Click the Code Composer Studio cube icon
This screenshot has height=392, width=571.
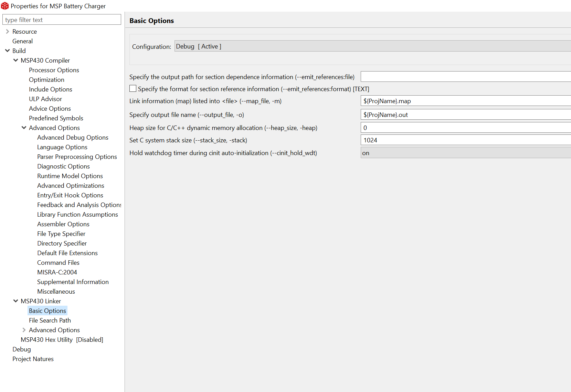click(x=5, y=6)
